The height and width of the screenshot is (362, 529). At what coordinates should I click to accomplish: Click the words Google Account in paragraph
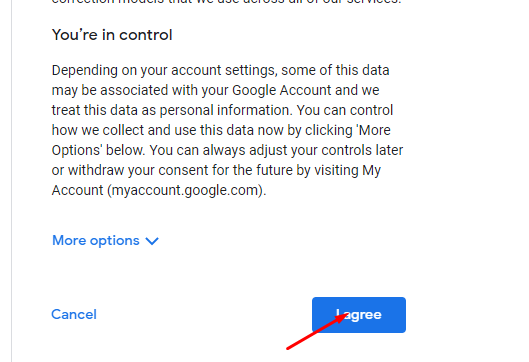281,90
